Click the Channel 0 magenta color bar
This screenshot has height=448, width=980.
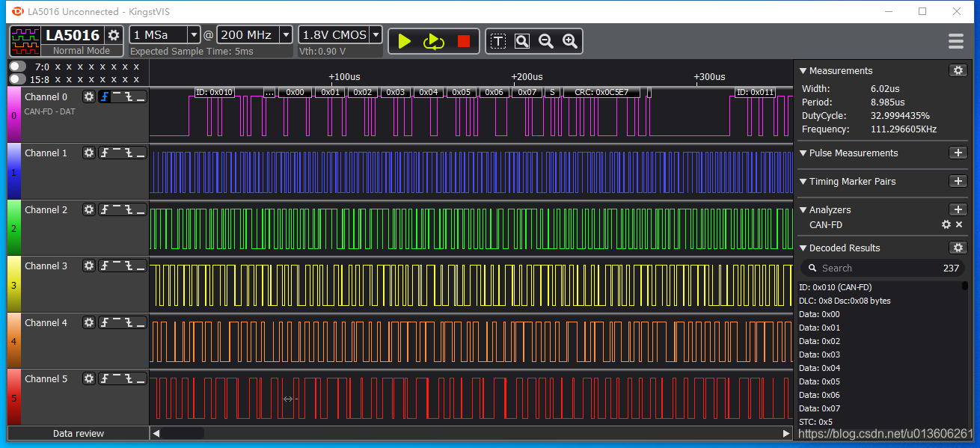pyautogui.click(x=13, y=114)
